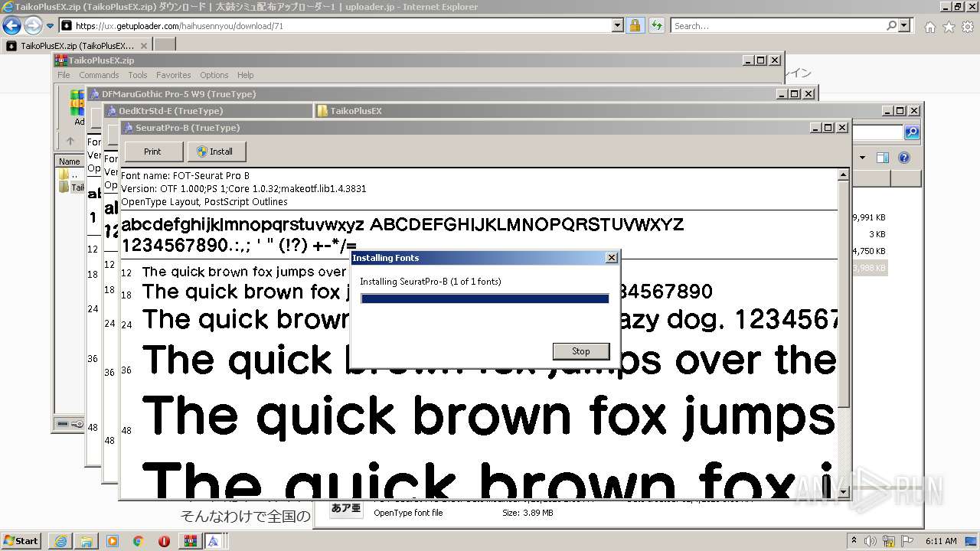Viewport: 980px width, 551px height.
Task: Click the installation progress bar
Action: click(x=485, y=298)
